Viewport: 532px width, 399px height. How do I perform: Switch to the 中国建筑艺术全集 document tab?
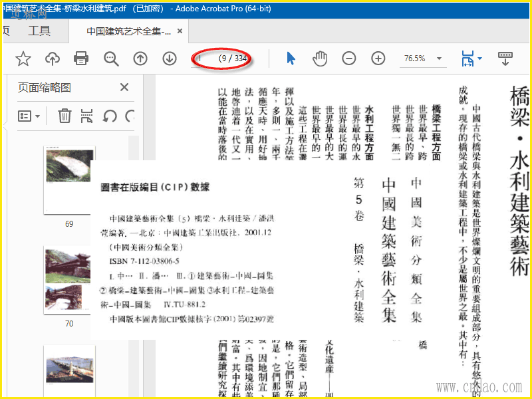click(x=129, y=31)
